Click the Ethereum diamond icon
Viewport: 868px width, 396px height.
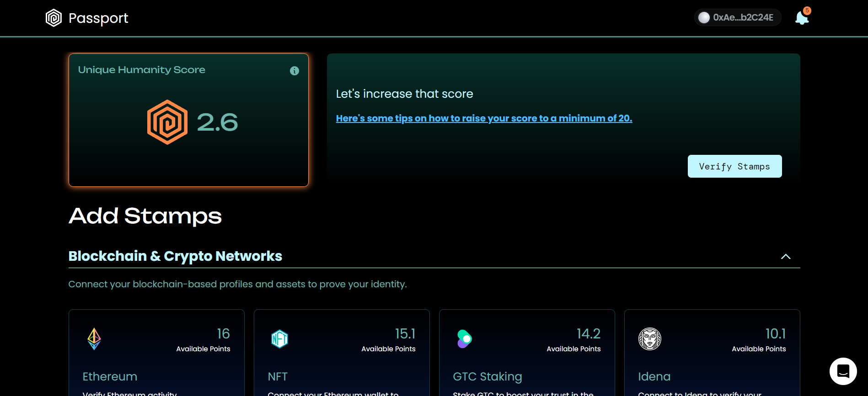pos(94,339)
